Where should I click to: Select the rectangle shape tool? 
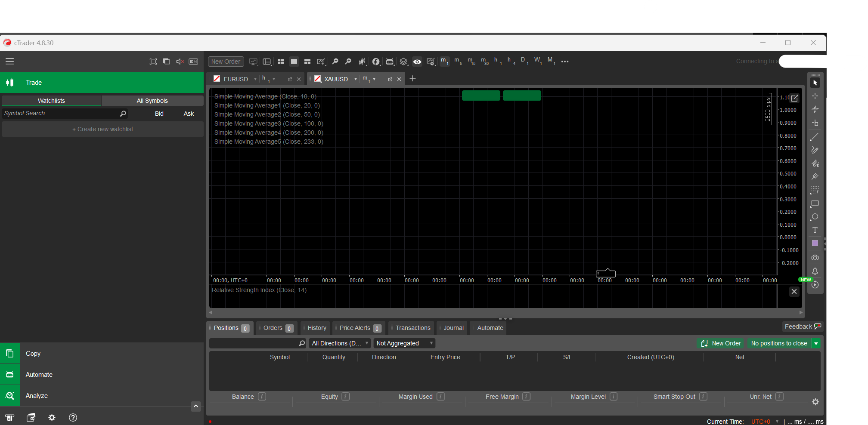coord(815,203)
